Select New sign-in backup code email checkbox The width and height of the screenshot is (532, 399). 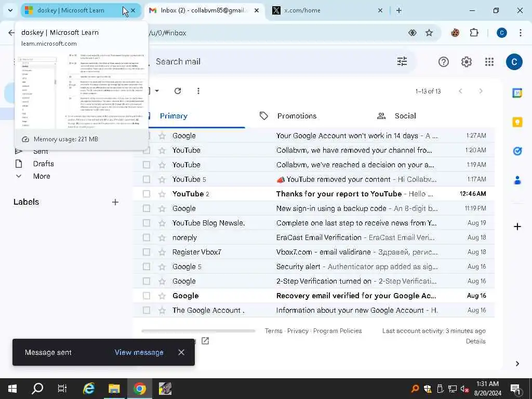coord(146,209)
